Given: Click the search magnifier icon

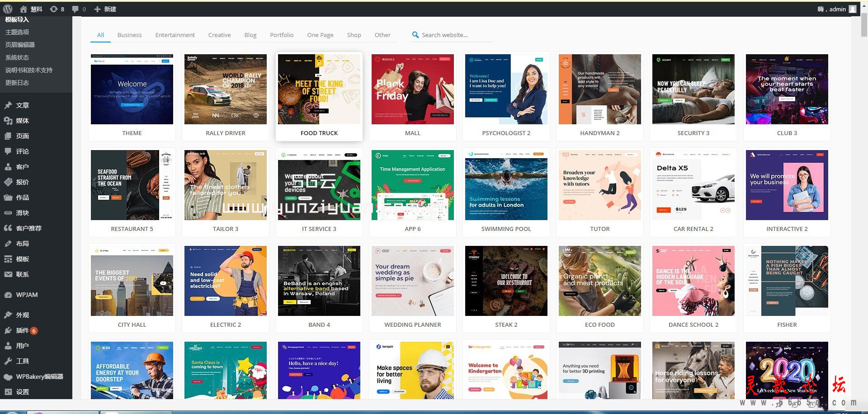Looking at the screenshot, I should click(415, 35).
